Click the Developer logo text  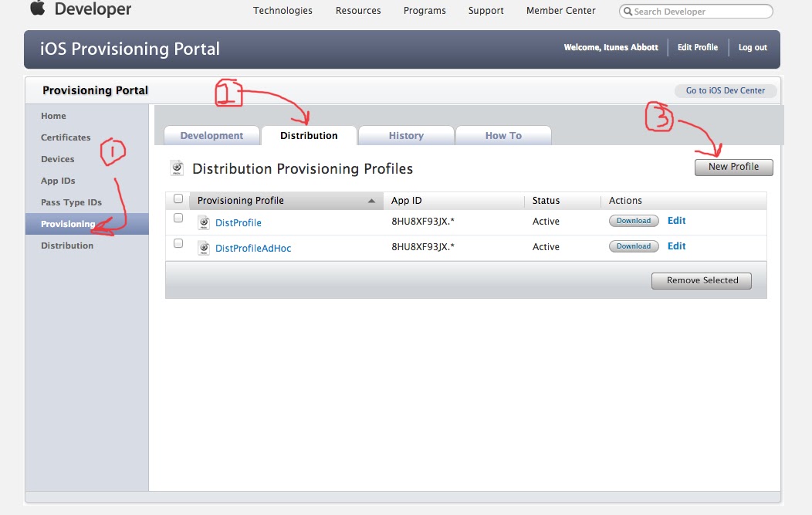pyautogui.click(x=93, y=8)
